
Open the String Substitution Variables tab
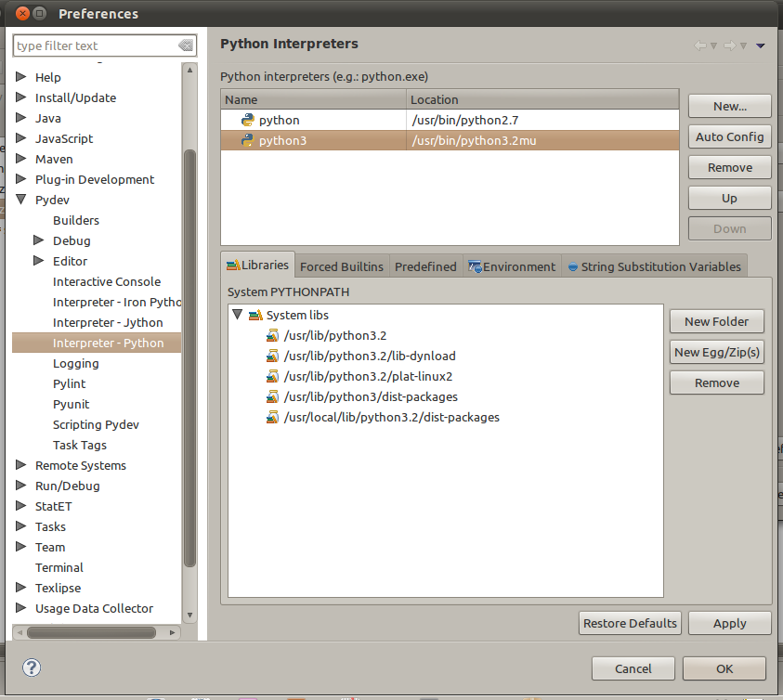654,266
